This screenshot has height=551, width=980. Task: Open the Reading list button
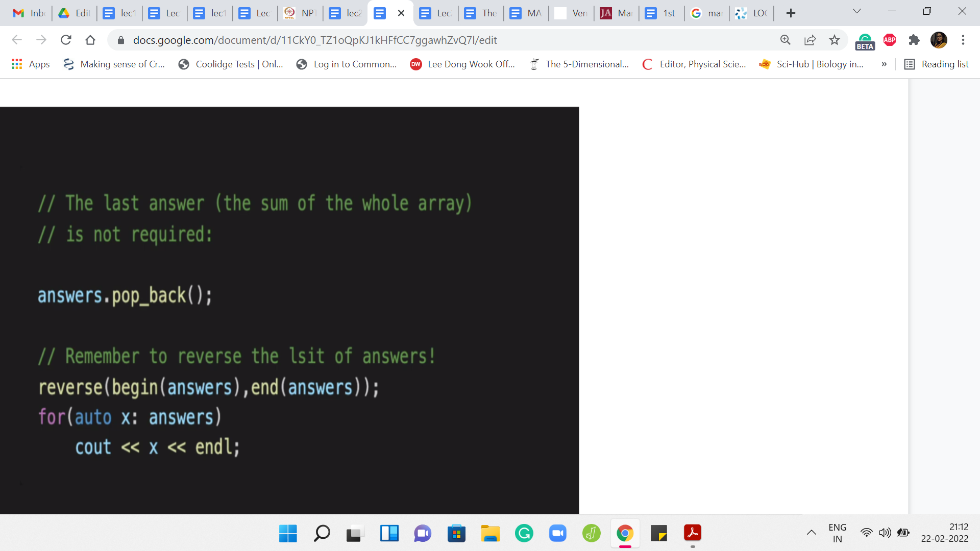pyautogui.click(x=937, y=64)
